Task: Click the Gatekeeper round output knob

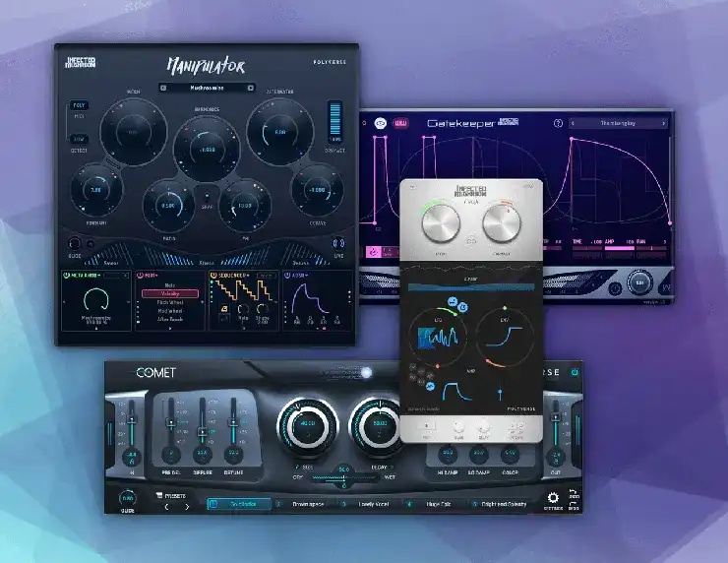Action: (x=639, y=282)
